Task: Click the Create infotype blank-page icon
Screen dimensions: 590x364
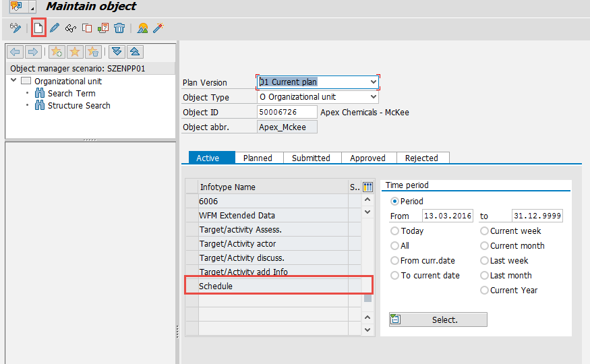Action: point(39,28)
